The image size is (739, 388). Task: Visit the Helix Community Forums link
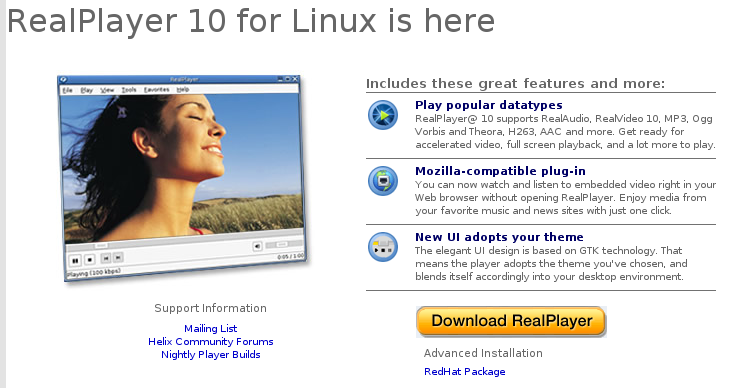211,342
